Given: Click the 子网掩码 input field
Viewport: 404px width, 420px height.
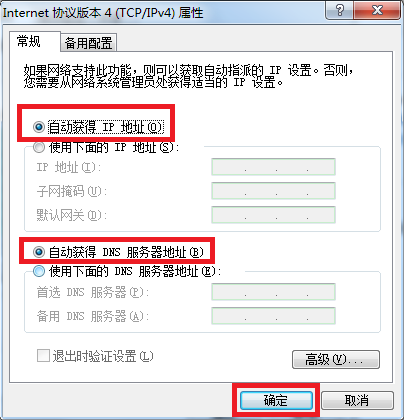Looking at the screenshot, I should [x=273, y=191].
